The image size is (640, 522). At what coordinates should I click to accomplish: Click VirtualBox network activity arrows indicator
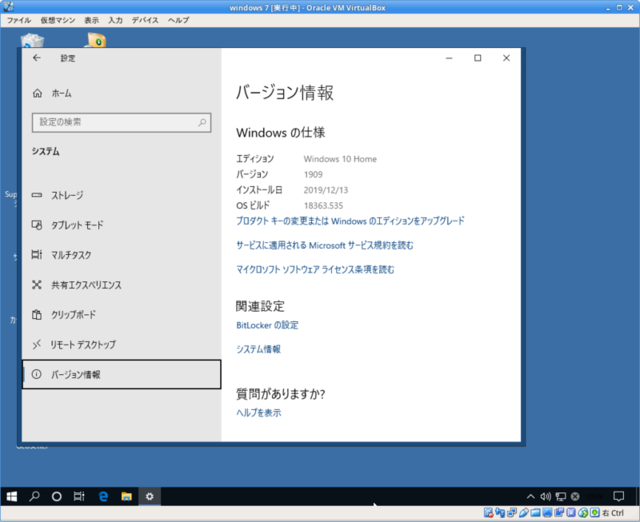500,513
